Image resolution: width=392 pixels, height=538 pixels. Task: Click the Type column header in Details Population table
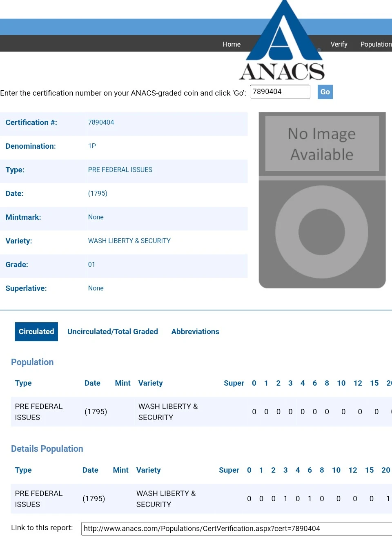23,470
